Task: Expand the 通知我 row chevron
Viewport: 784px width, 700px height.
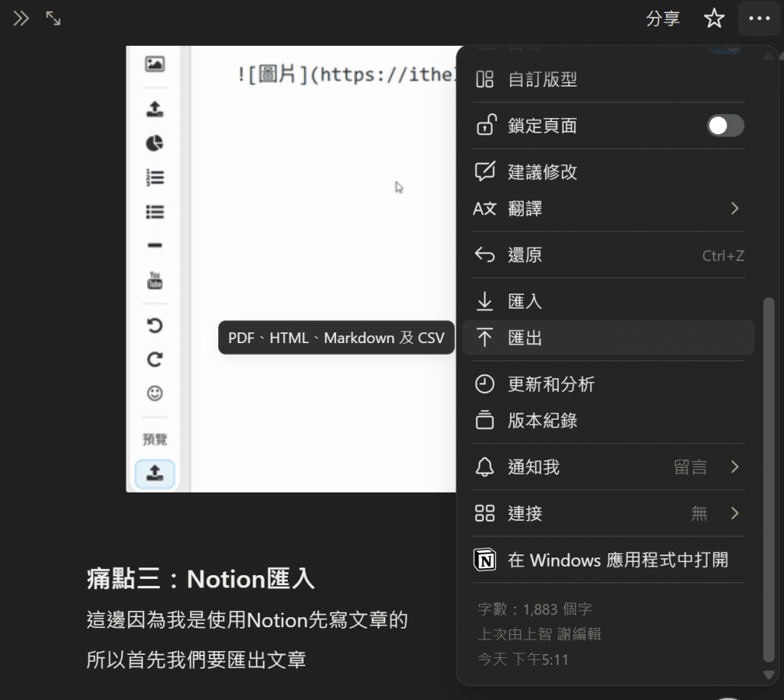Action: [734, 467]
